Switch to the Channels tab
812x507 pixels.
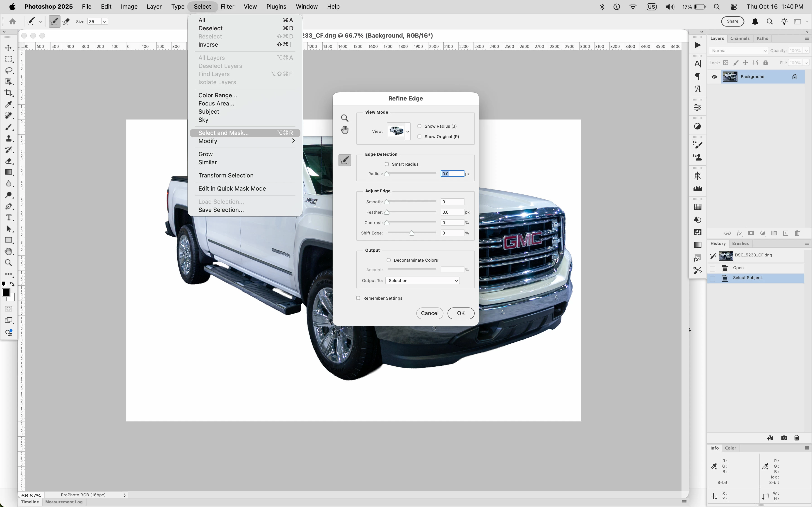739,38
